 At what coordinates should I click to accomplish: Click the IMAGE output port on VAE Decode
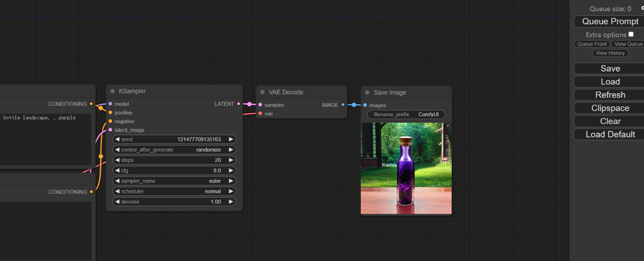(x=343, y=105)
